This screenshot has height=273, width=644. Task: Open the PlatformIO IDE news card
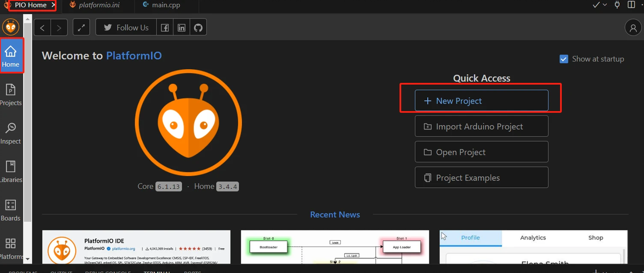[x=136, y=247]
